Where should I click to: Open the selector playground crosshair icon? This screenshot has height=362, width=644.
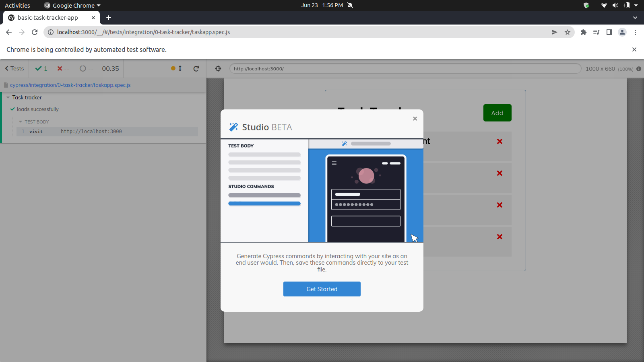click(x=218, y=68)
